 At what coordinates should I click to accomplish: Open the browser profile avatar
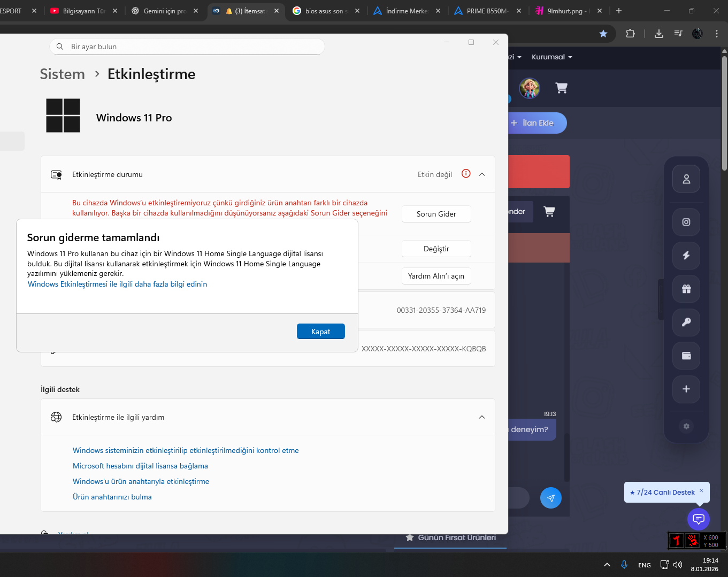point(698,34)
